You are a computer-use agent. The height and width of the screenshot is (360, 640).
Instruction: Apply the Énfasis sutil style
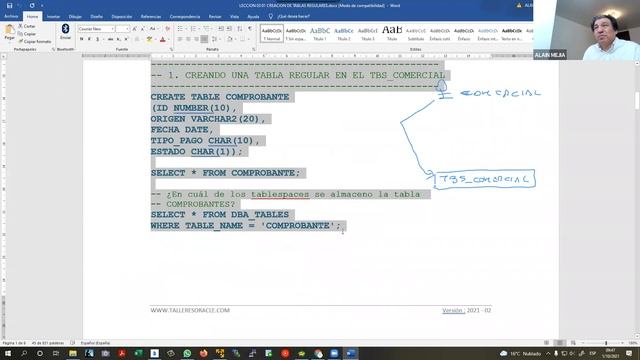point(440,33)
